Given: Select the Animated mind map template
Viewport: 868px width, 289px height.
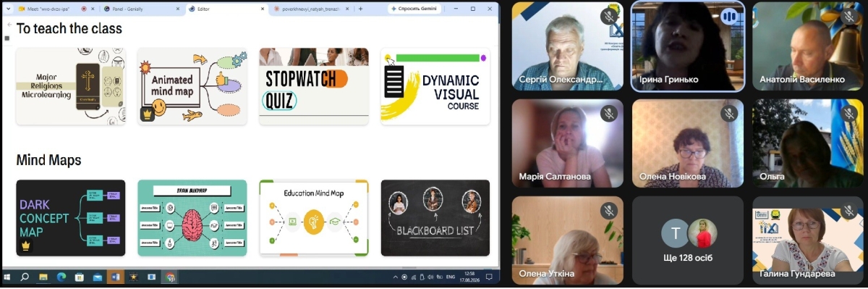Looking at the screenshot, I should [x=192, y=86].
